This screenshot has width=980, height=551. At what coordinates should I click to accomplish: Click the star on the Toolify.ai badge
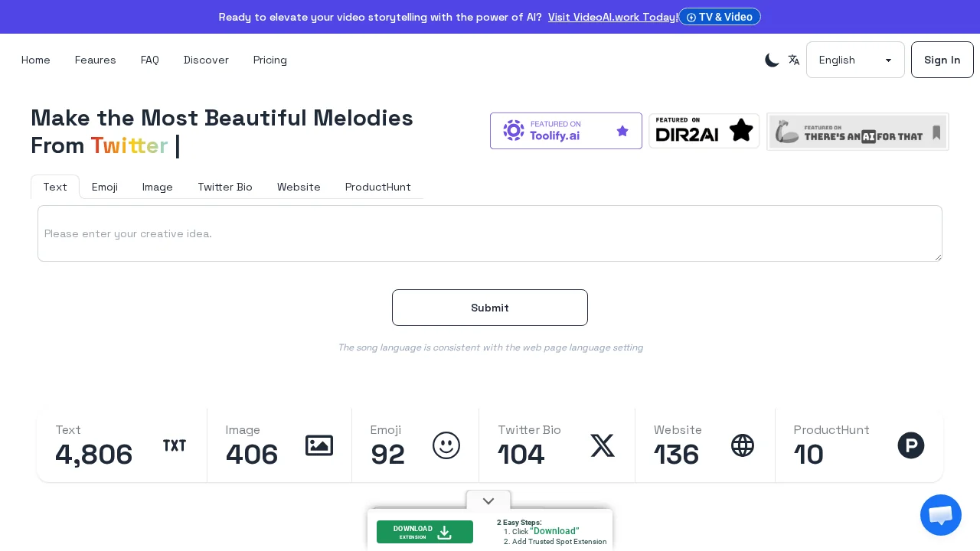(x=622, y=131)
